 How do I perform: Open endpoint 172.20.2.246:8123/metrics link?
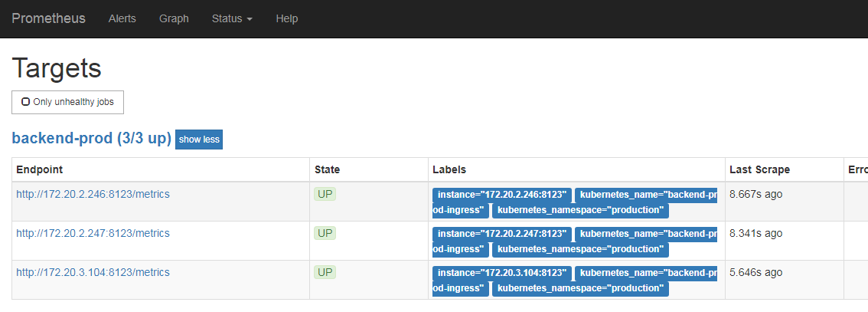(x=93, y=194)
